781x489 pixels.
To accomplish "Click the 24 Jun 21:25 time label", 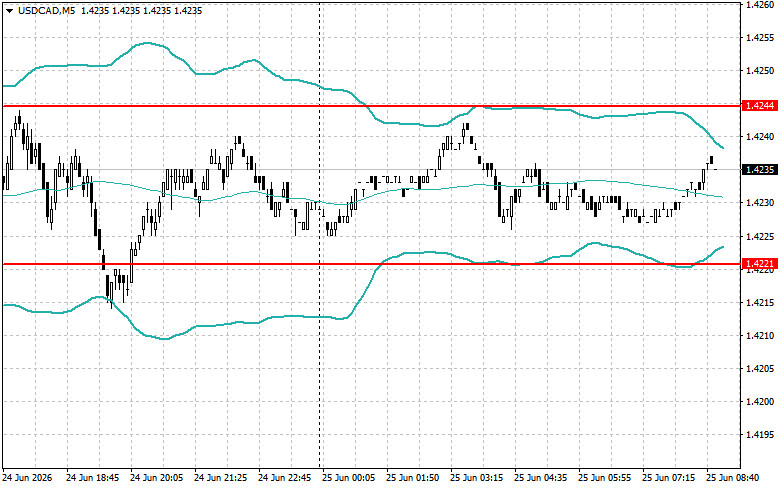I will click(221, 478).
